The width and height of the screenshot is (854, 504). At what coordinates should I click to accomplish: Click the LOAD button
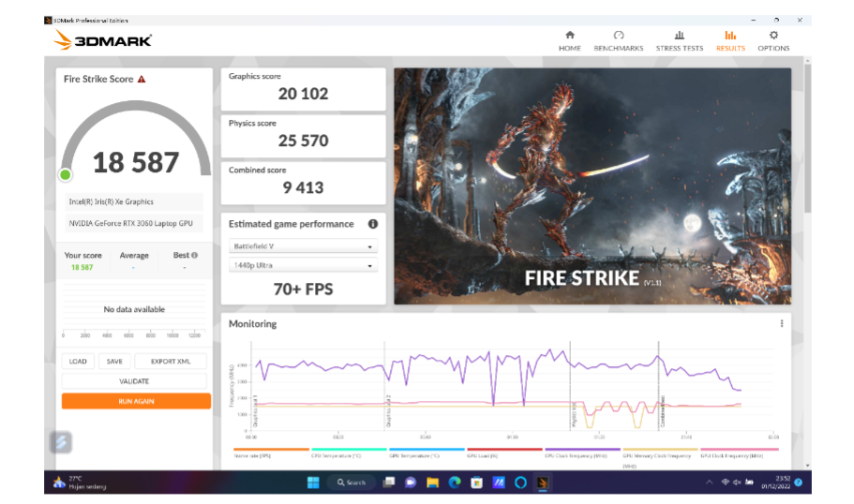[78, 361]
